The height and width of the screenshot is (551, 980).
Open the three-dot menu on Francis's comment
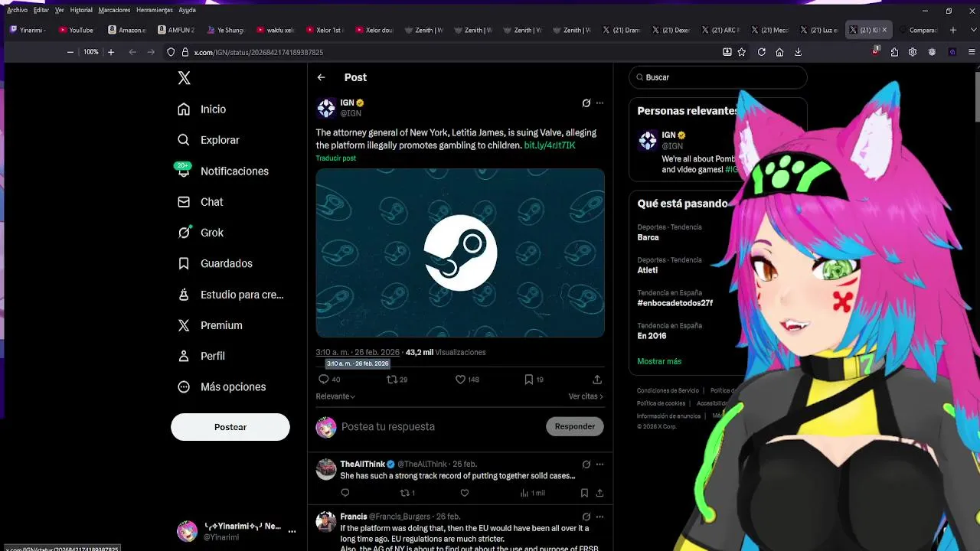point(599,517)
